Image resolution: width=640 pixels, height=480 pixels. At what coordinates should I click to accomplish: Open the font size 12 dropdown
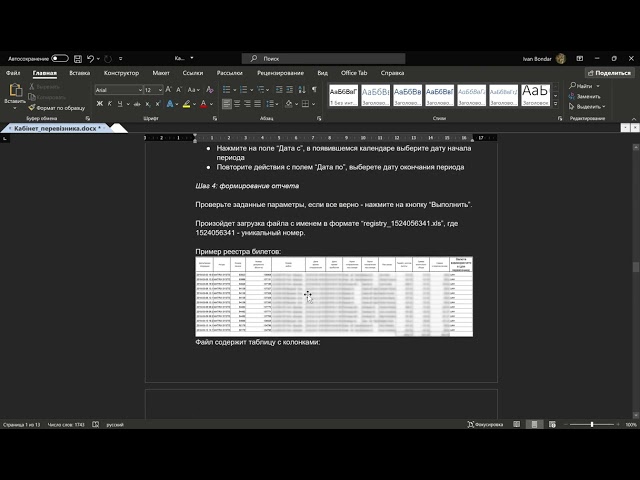click(x=160, y=90)
